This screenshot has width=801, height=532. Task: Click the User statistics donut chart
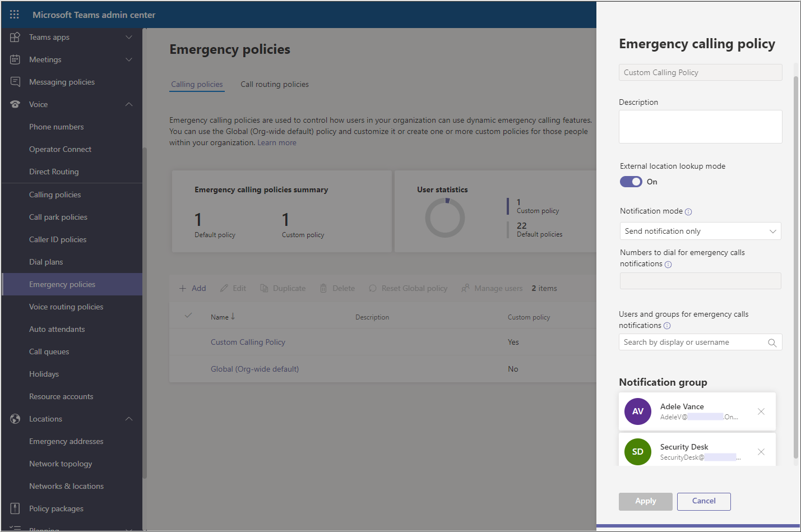(x=445, y=218)
